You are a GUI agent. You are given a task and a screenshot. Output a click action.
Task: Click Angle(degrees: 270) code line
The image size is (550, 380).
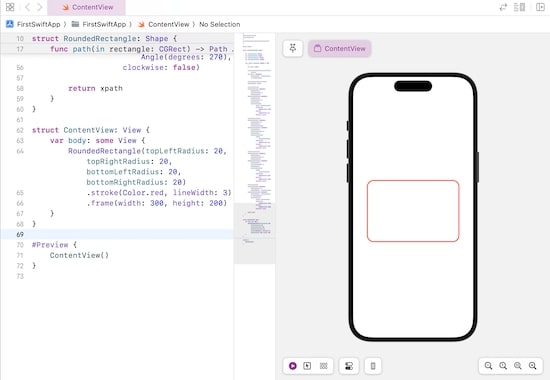(x=186, y=57)
